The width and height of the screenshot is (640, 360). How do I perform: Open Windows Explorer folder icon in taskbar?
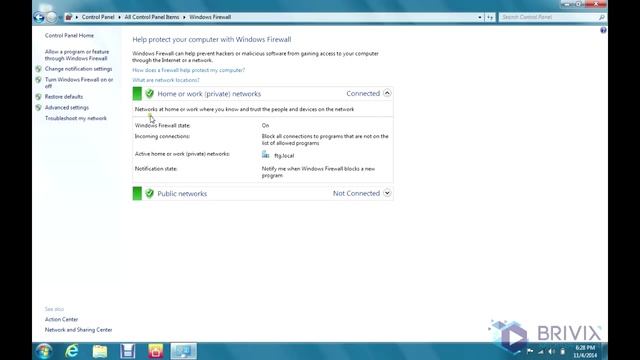pos(100,351)
